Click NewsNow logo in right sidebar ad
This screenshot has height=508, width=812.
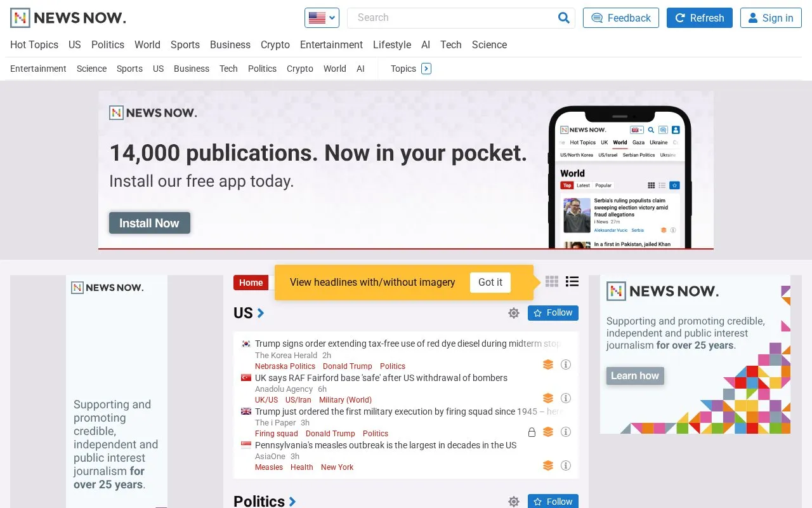(x=663, y=291)
